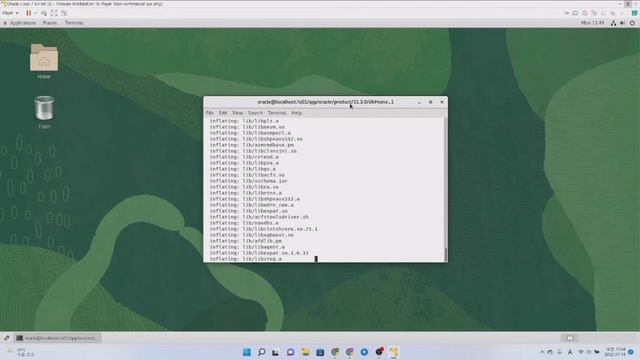Select the VMware Player taskbar icon

tap(394, 352)
